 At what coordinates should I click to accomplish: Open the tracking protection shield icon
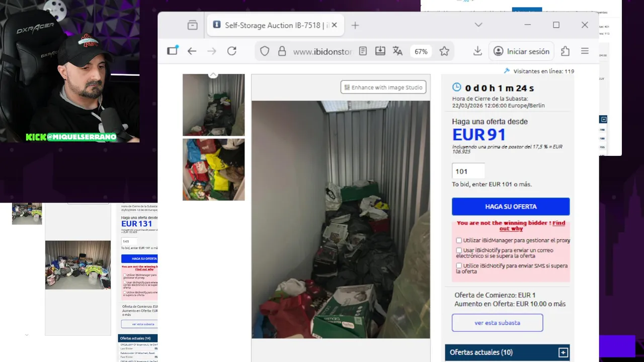(265, 51)
